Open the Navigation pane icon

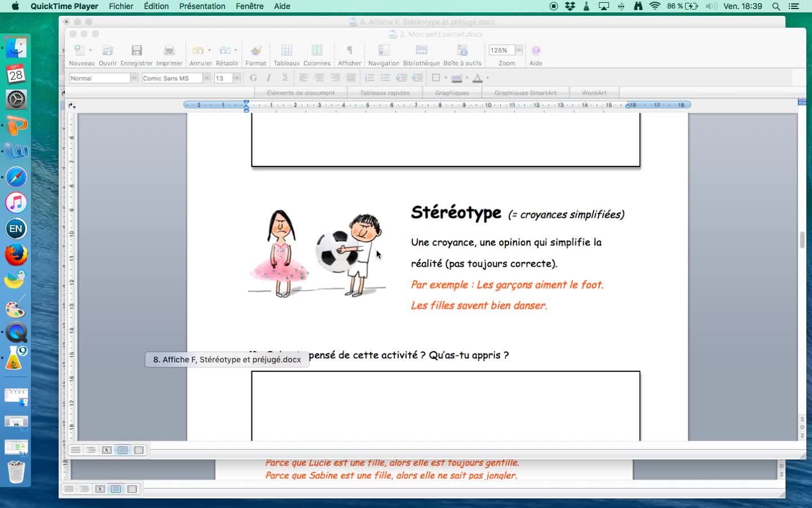[x=383, y=51]
